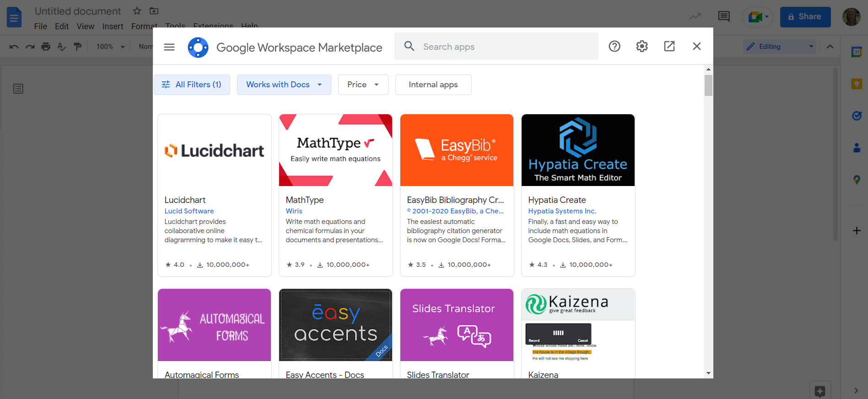The width and height of the screenshot is (868, 399).
Task: Click the redo icon in Docs toolbar
Action: click(x=30, y=47)
